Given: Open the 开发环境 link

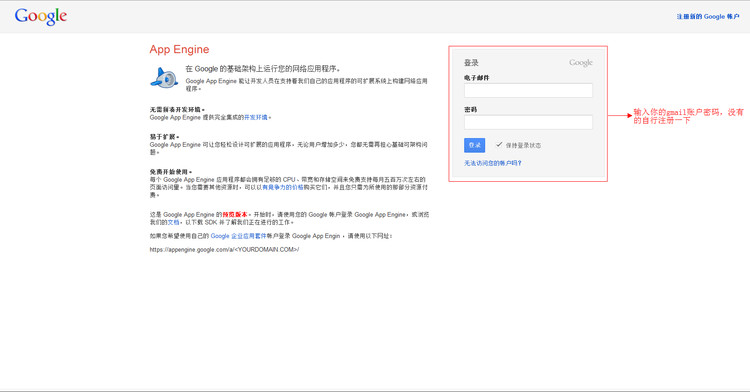Looking at the screenshot, I should 256,118.
